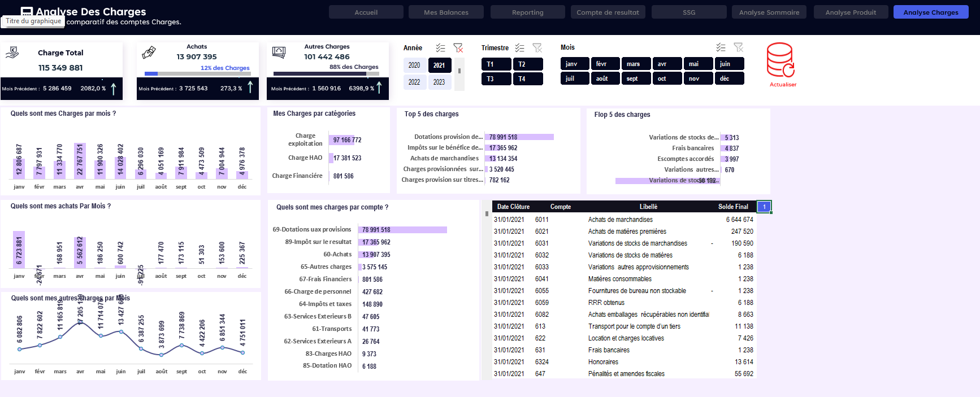Toggle quarter T4 in Trimestre slicer
Viewport: 980px width, 397px height.
528,79
